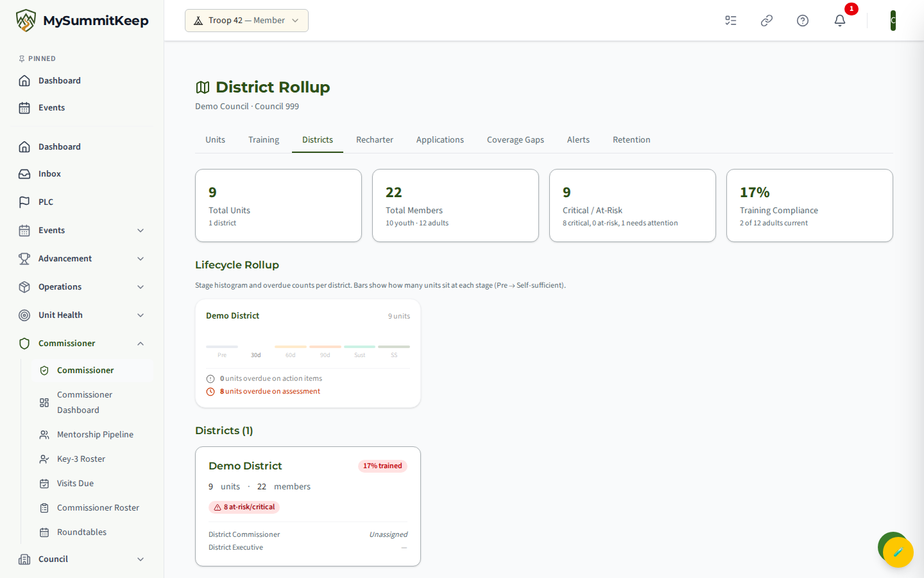Open the Applications tab
924x578 pixels.
(440, 140)
